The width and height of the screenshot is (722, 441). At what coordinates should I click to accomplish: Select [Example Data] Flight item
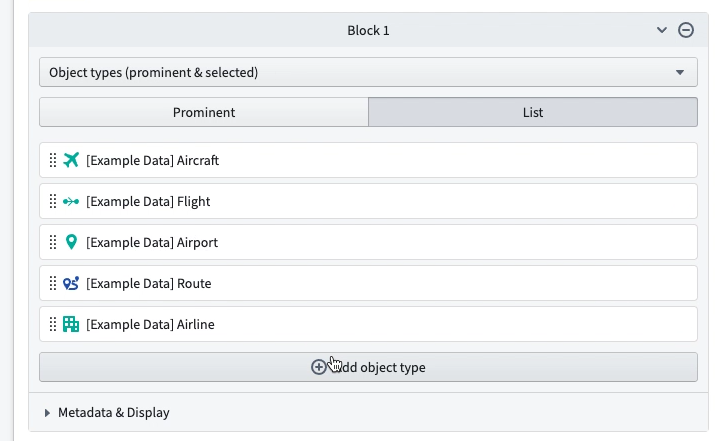coord(368,201)
